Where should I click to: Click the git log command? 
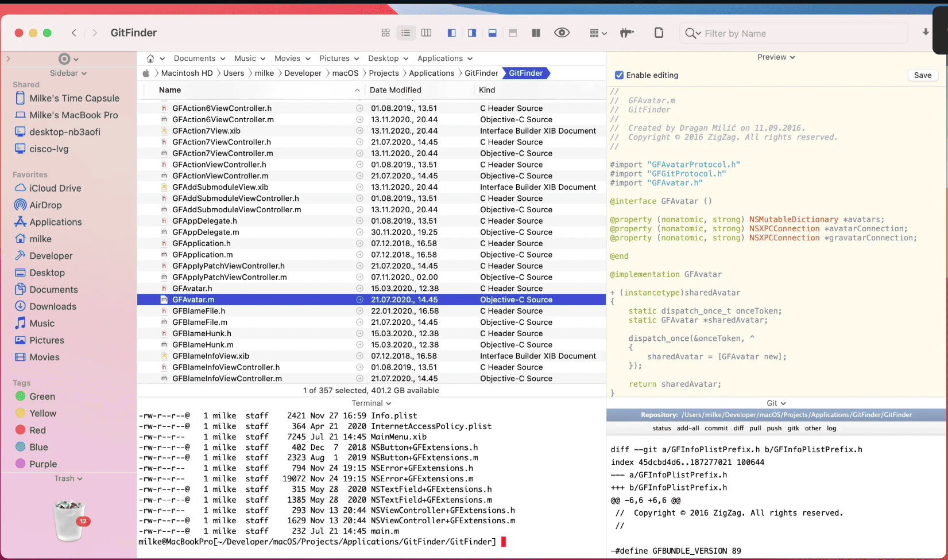pos(831,428)
